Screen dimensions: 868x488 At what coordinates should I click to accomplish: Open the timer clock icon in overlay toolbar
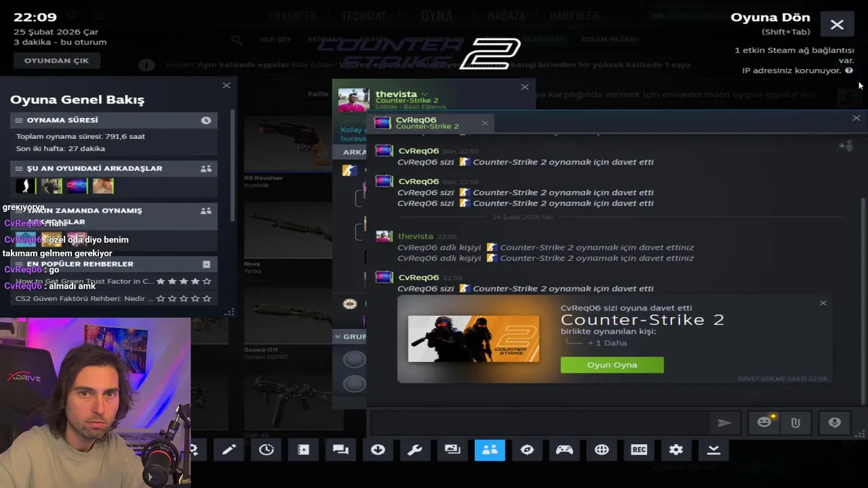(267, 450)
